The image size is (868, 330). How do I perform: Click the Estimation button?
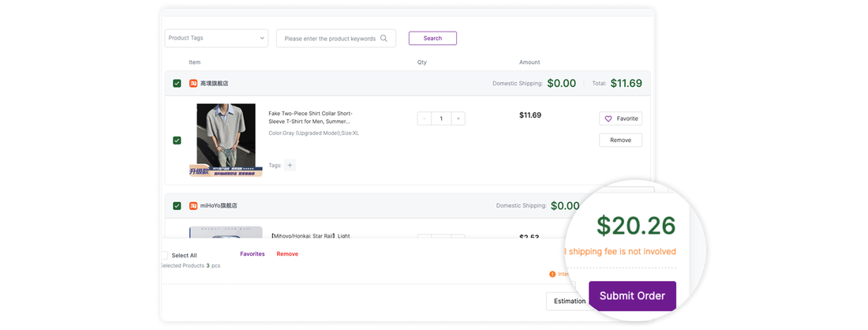click(569, 302)
